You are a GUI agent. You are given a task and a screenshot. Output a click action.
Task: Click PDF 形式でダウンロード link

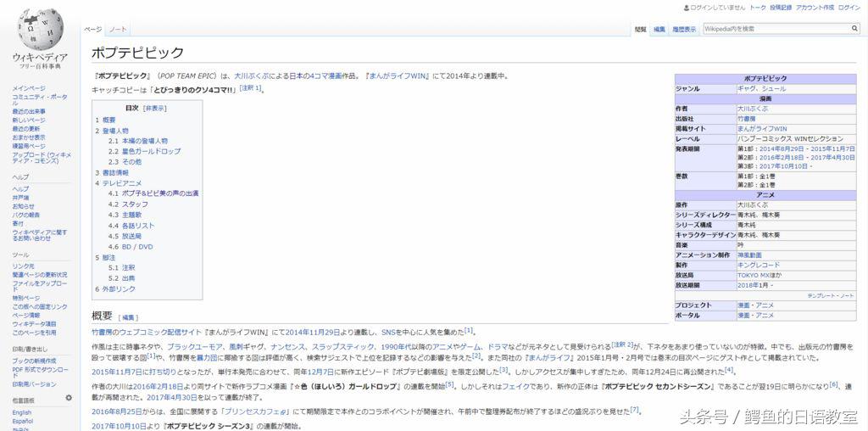click(40, 372)
